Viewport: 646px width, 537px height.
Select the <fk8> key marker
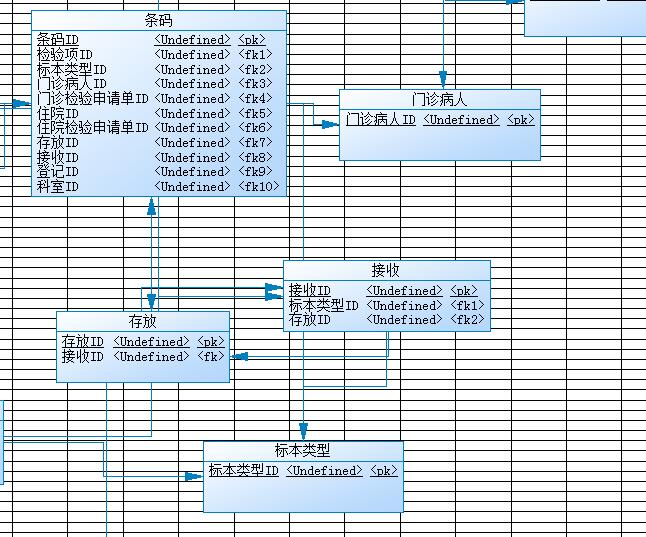coord(255,157)
